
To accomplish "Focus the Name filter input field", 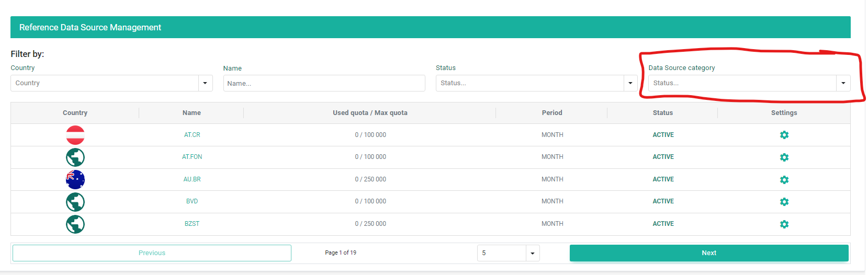I will click(x=324, y=83).
